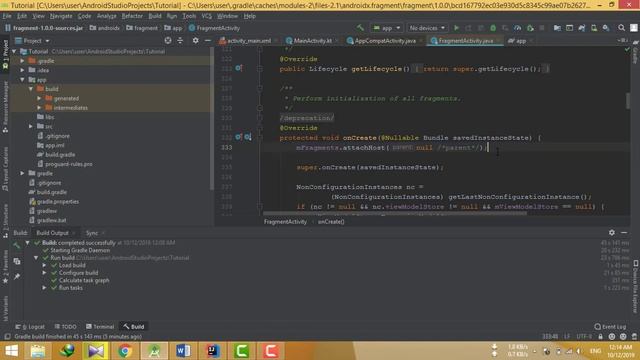Screen dimensions: 640x360
Task: Click the toggle view icon in Build panel
Action: [16, 261]
